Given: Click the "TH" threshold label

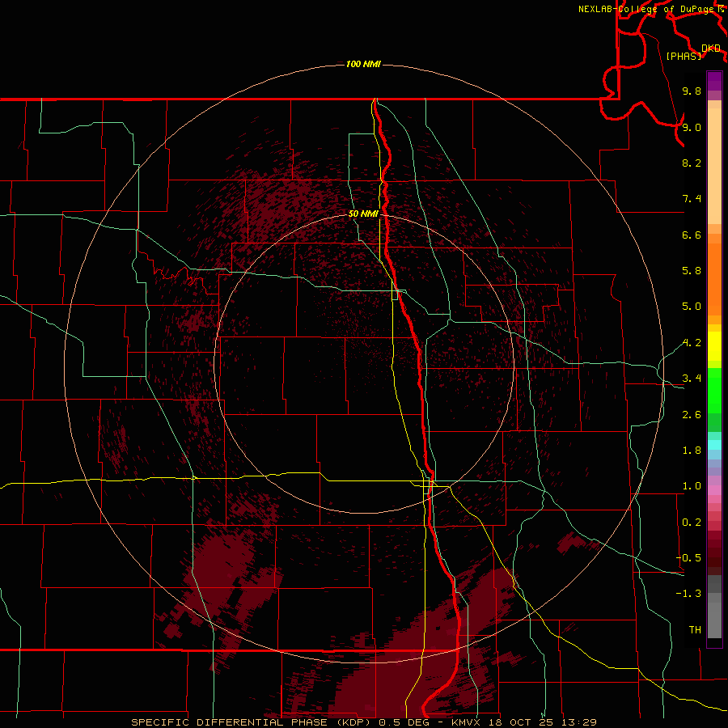Looking at the screenshot, I should coord(695,630).
